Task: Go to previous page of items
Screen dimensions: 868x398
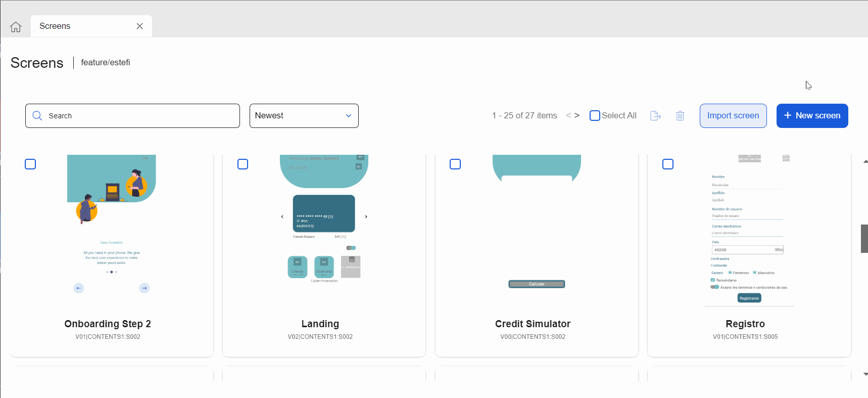Action: pyautogui.click(x=568, y=115)
